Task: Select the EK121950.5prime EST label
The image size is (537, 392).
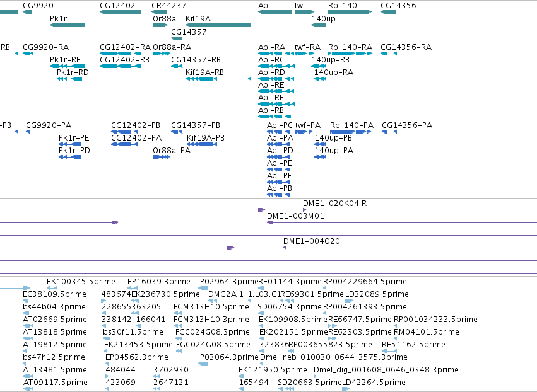Action: pyautogui.click(x=273, y=370)
